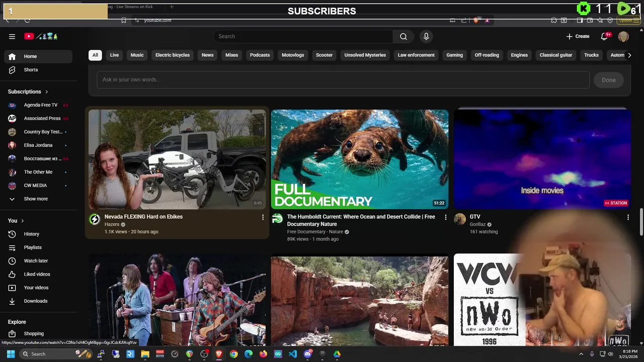Open Agenda-Free TV subscription
644x362 pixels.
pyautogui.click(x=38, y=105)
